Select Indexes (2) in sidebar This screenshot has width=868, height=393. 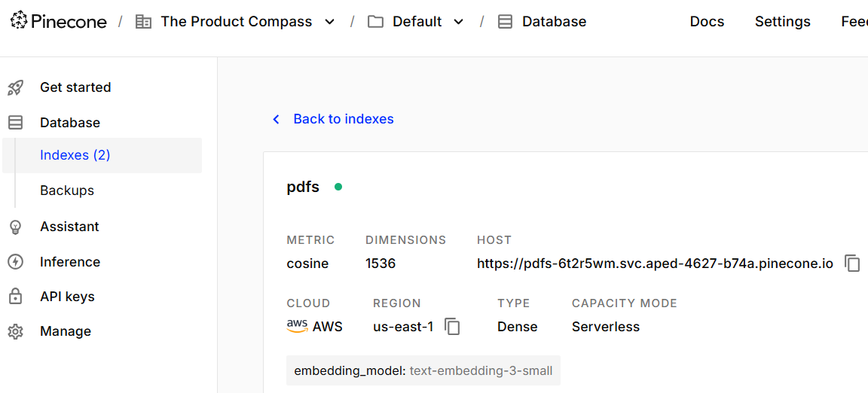tap(75, 155)
